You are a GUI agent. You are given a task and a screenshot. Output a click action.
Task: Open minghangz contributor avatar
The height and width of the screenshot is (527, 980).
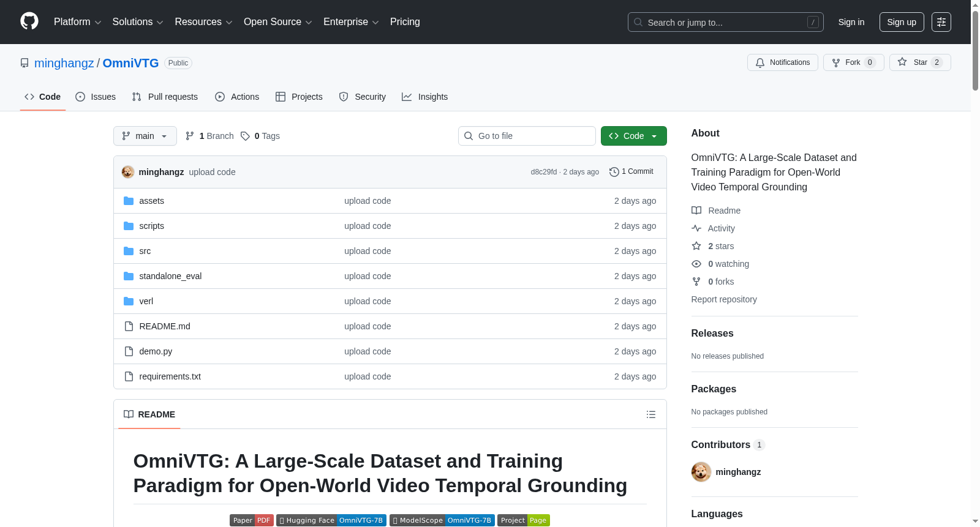pos(701,472)
